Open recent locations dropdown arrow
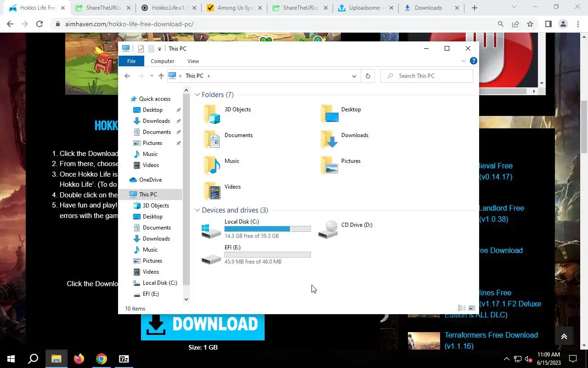The image size is (588, 368). click(x=152, y=76)
